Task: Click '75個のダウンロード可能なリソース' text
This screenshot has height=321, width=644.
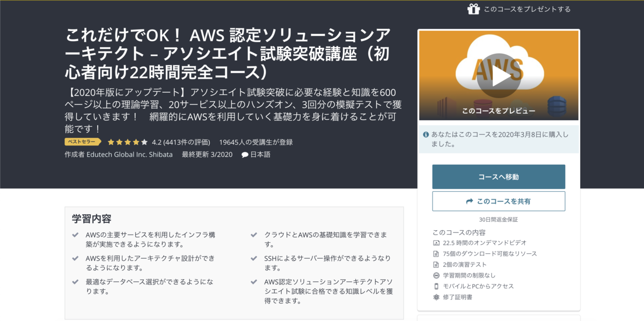Action: click(490, 253)
